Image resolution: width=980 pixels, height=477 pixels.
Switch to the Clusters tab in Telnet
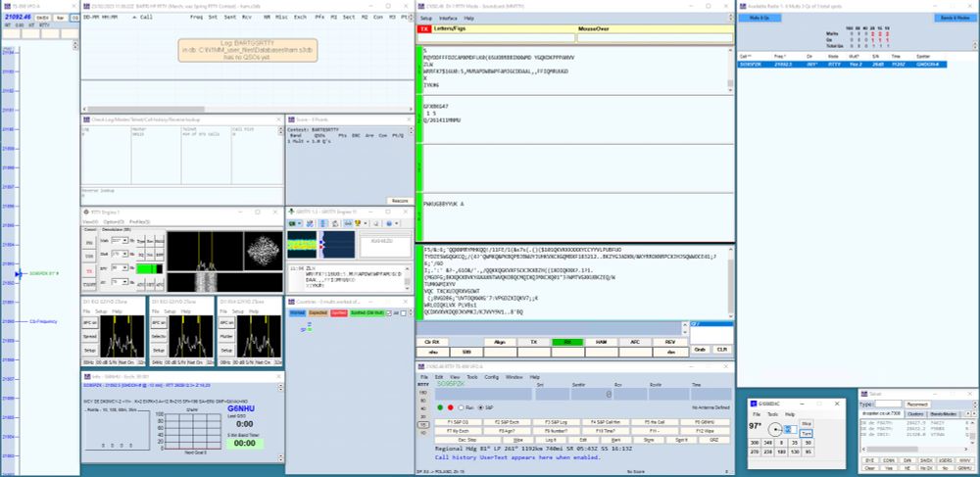coord(915,414)
